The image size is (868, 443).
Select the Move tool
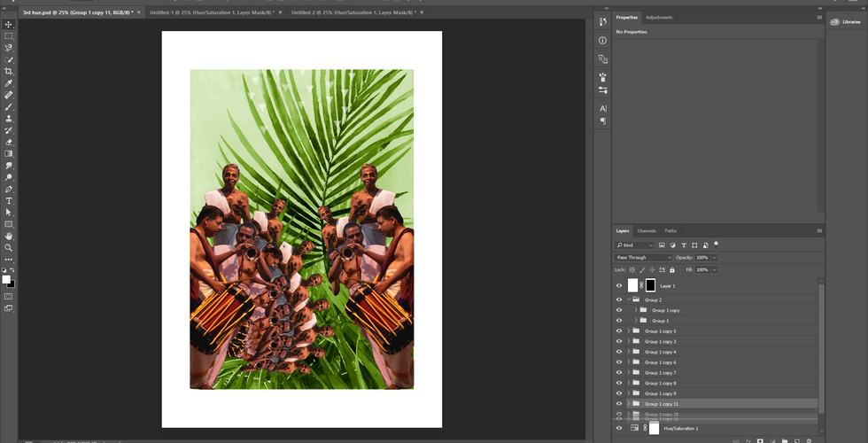(x=9, y=24)
